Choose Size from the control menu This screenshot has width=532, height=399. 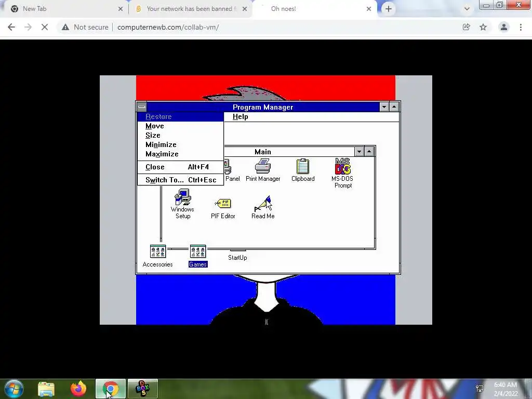(180, 136)
